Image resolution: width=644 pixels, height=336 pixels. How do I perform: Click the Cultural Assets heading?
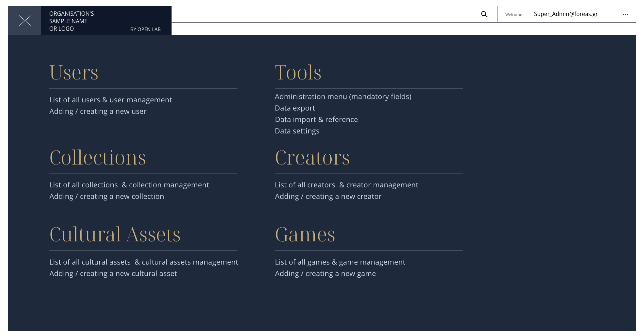click(115, 234)
